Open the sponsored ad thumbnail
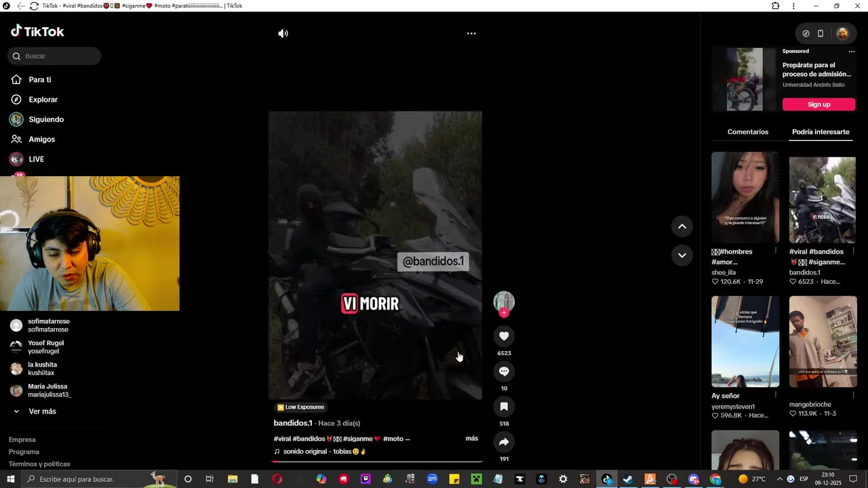This screenshot has height=488, width=868. [745, 79]
